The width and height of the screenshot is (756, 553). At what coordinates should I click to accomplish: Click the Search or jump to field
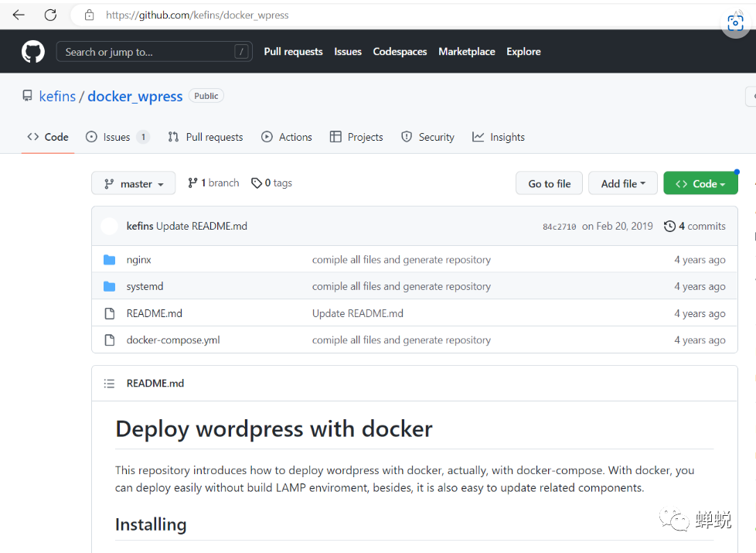click(x=147, y=52)
